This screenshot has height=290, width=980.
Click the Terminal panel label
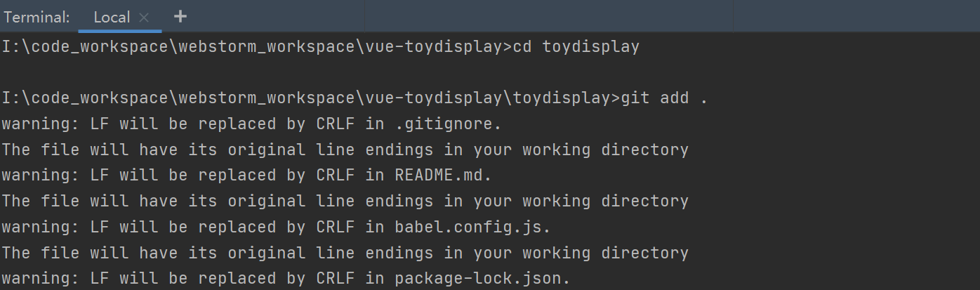(37, 17)
